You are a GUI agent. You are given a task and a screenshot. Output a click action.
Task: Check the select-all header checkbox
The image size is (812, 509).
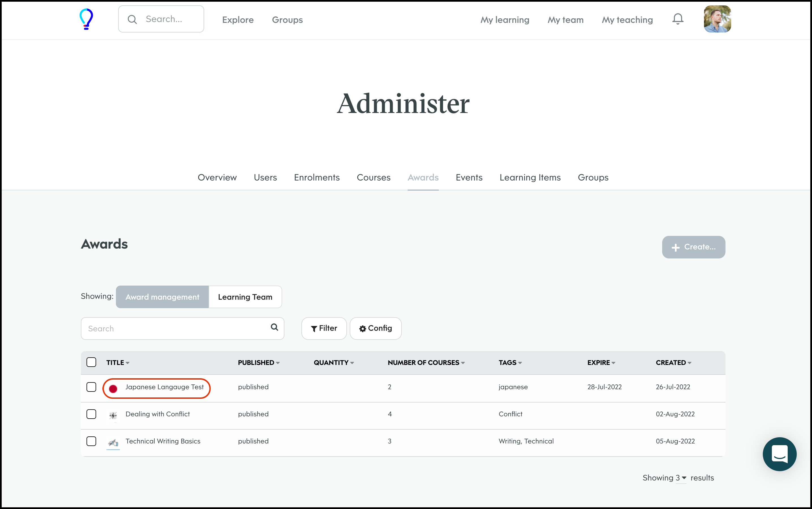(x=91, y=362)
